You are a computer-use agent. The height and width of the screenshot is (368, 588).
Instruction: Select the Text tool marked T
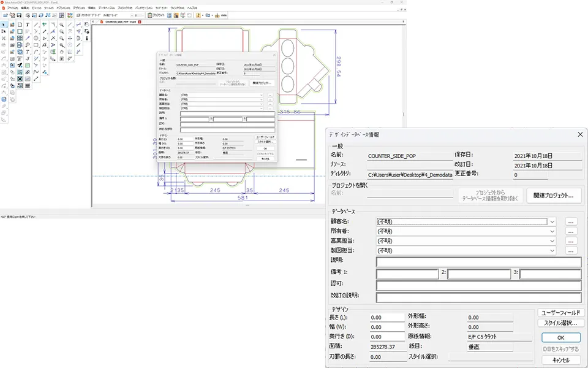[28, 25]
